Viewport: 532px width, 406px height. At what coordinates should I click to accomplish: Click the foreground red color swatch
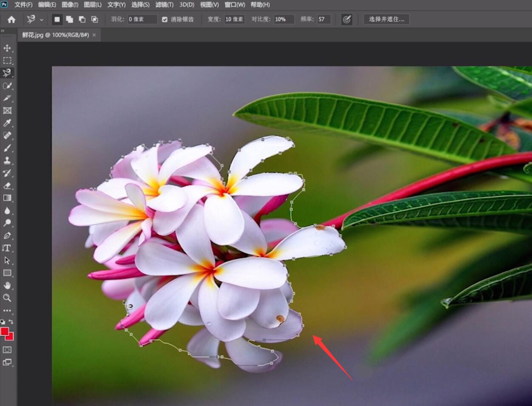(x=5, y=332)
